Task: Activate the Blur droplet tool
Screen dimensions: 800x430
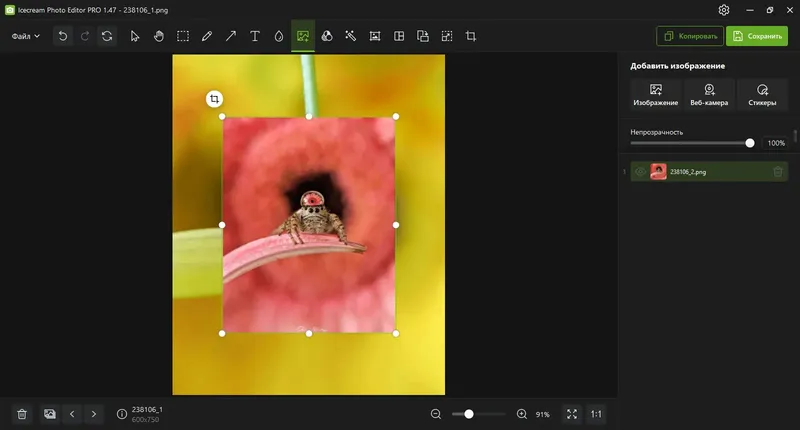Action: tap(279, 36)
